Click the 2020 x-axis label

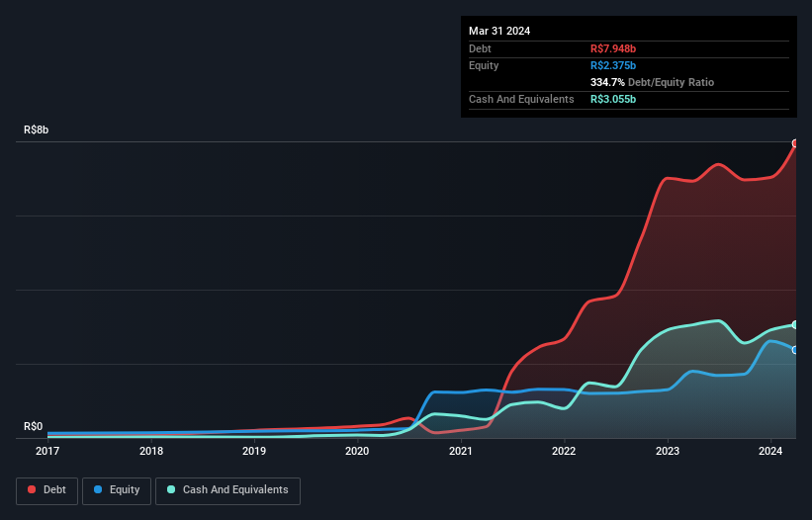click(x=357, y=451)
